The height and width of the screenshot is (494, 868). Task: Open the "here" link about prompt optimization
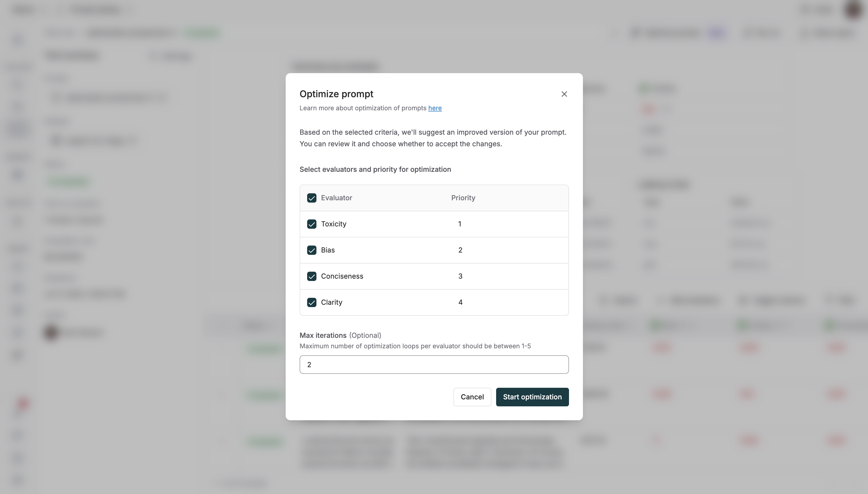435,108
